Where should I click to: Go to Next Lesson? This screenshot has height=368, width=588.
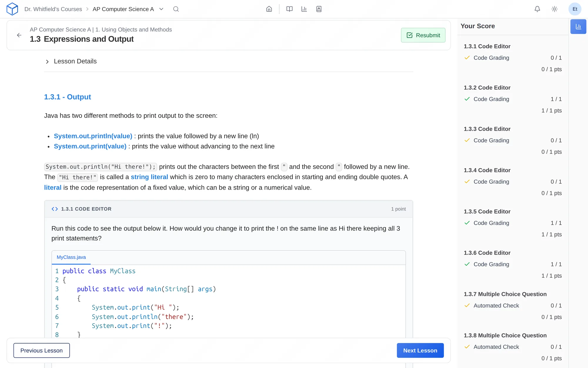420,350
